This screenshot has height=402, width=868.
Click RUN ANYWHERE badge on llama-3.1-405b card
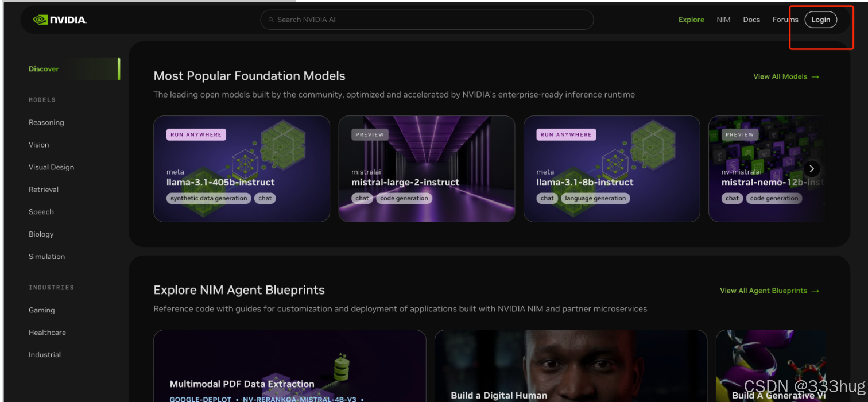tap(196, 134)
